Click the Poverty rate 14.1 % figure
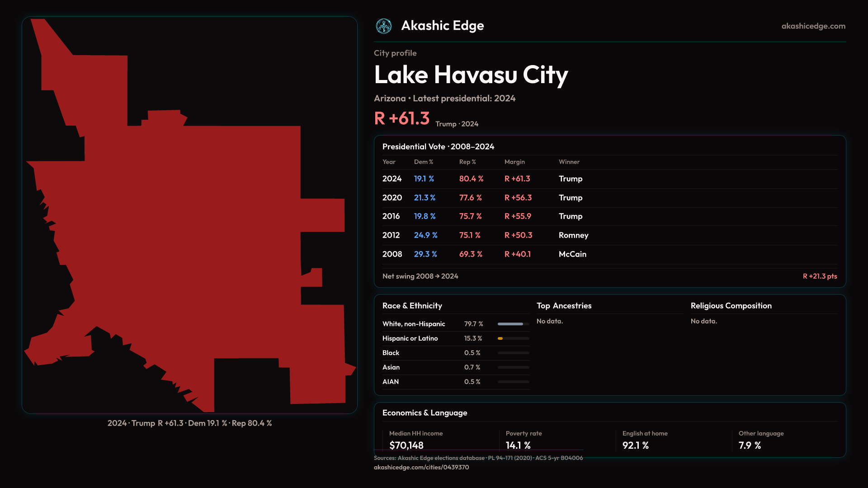 coord(518,445)
